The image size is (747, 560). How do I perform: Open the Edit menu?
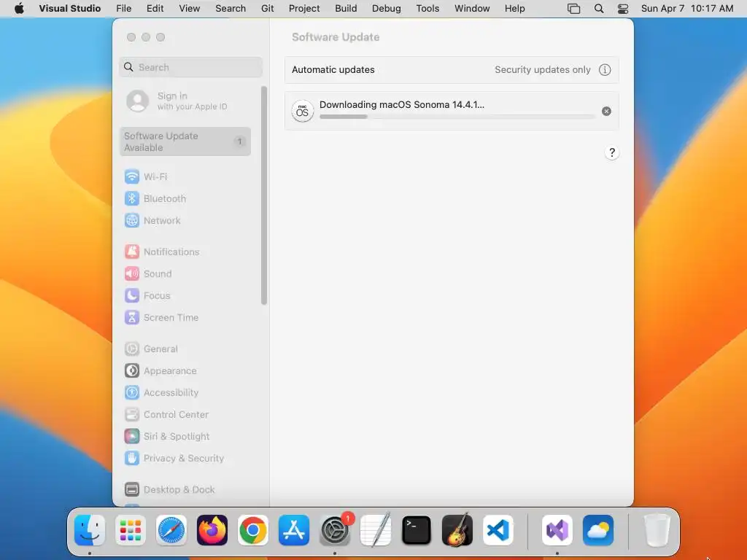coord(155,9)
